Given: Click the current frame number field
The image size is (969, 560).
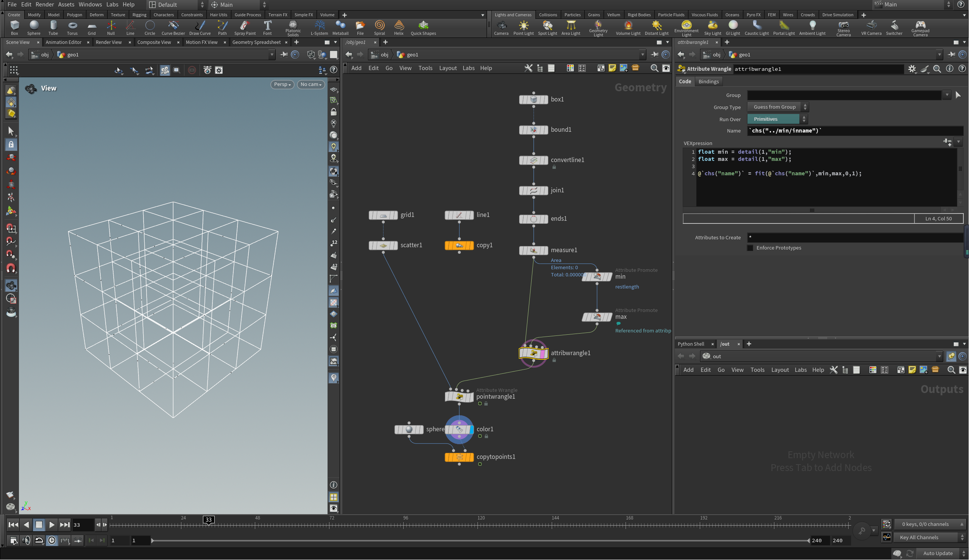Looking at the screenshot, I should coord(82,525).
